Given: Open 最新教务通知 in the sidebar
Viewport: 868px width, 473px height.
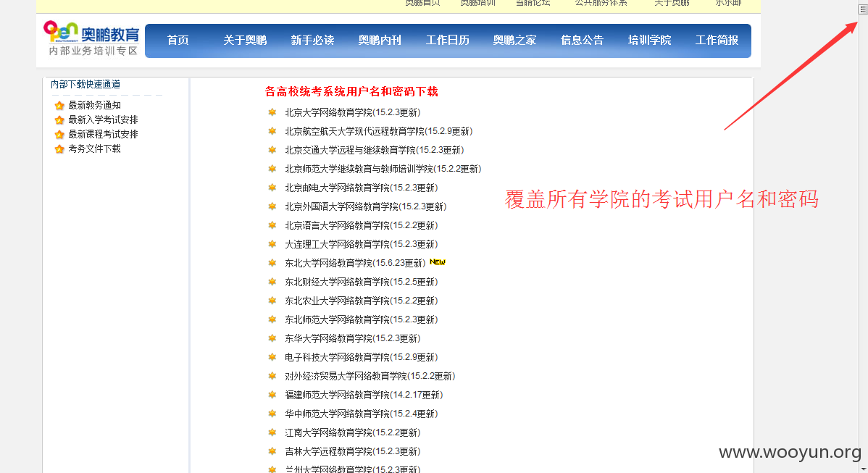Looking at the screenshot, I should coord(95,105).
